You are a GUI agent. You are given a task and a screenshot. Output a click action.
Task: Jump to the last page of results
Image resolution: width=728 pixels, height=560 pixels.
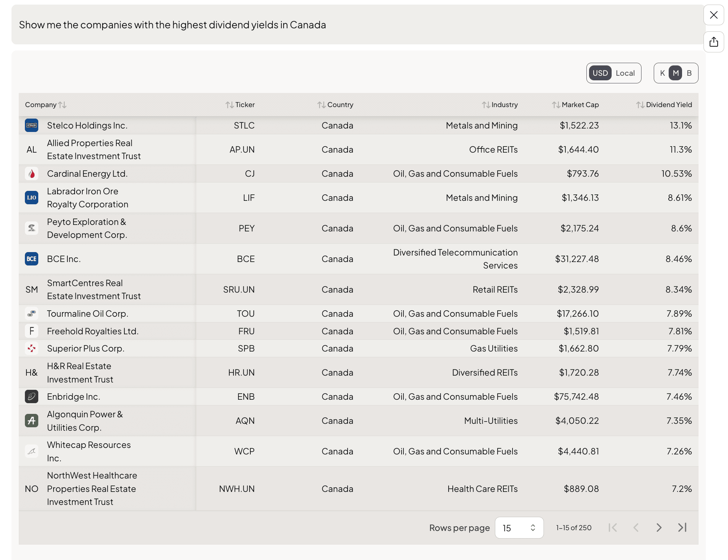[682, 528]
